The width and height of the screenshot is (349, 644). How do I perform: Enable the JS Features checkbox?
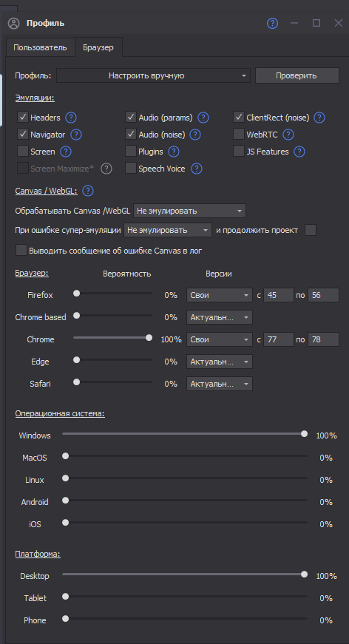(239, 152)
